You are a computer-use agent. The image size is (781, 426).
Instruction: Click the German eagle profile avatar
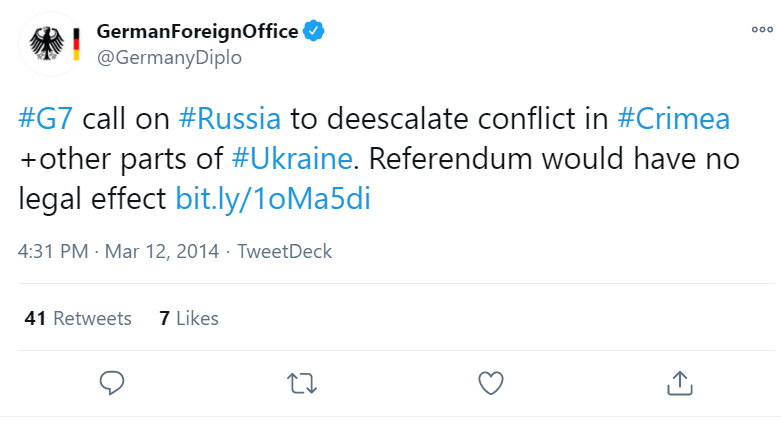tap(45, 44)
